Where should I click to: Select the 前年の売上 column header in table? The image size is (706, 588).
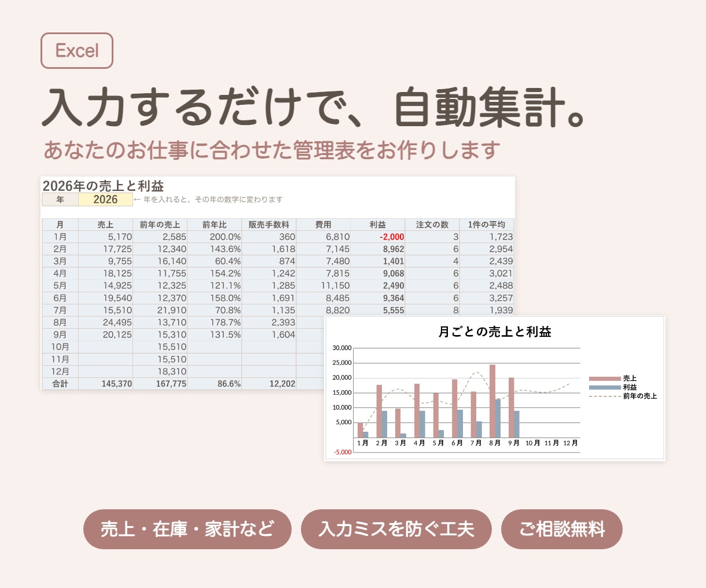pyautogui.click(x=160, y=225)
